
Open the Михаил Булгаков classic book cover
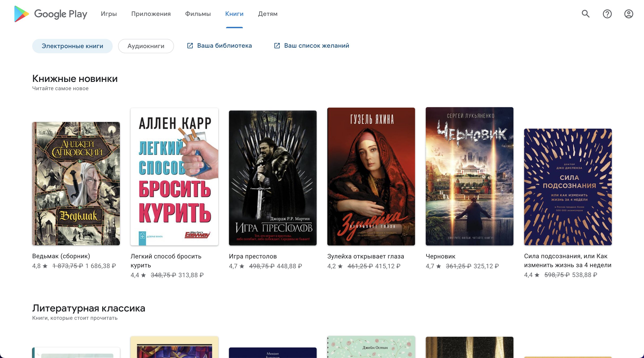(273, 353)
